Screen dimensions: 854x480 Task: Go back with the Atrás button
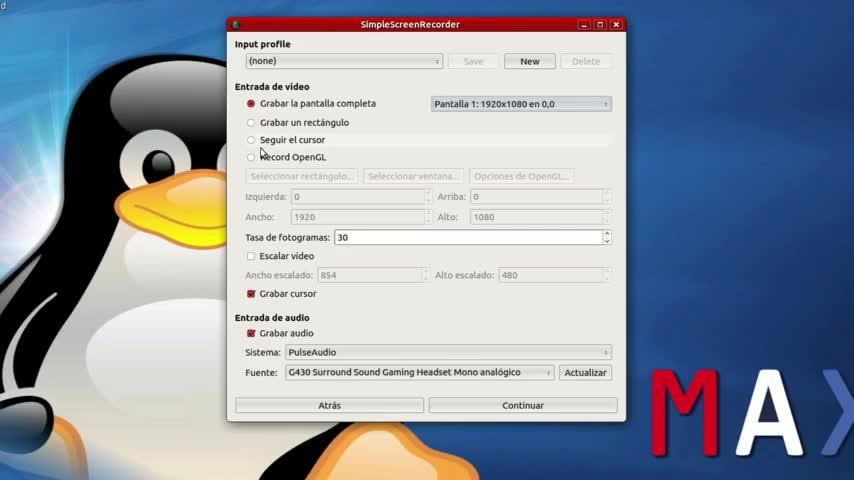click(330, 405)
